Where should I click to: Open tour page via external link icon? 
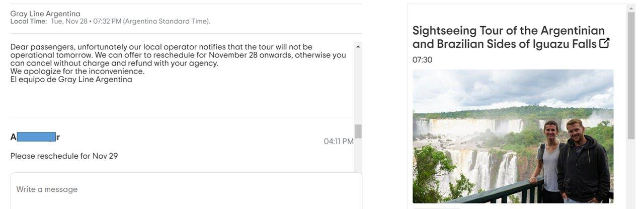tap(604, 43)
